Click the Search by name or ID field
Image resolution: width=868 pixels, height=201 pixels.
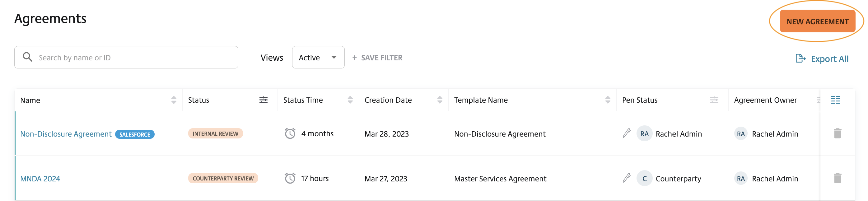[x=126, y=57]
